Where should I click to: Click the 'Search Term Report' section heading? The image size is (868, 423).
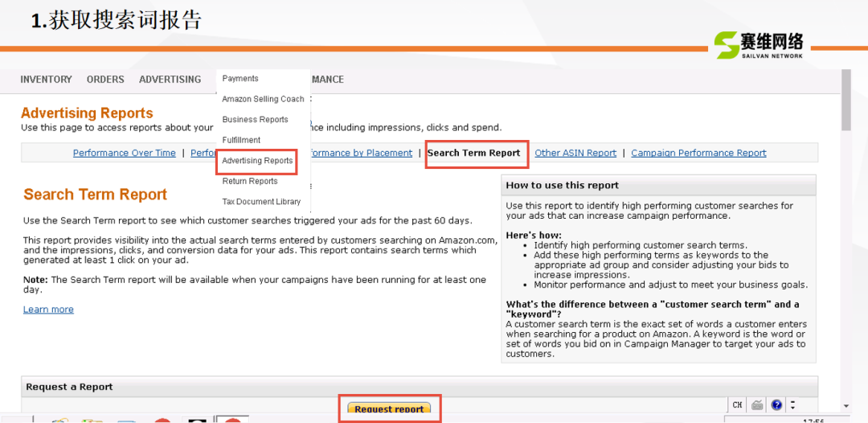click(95, 195)
